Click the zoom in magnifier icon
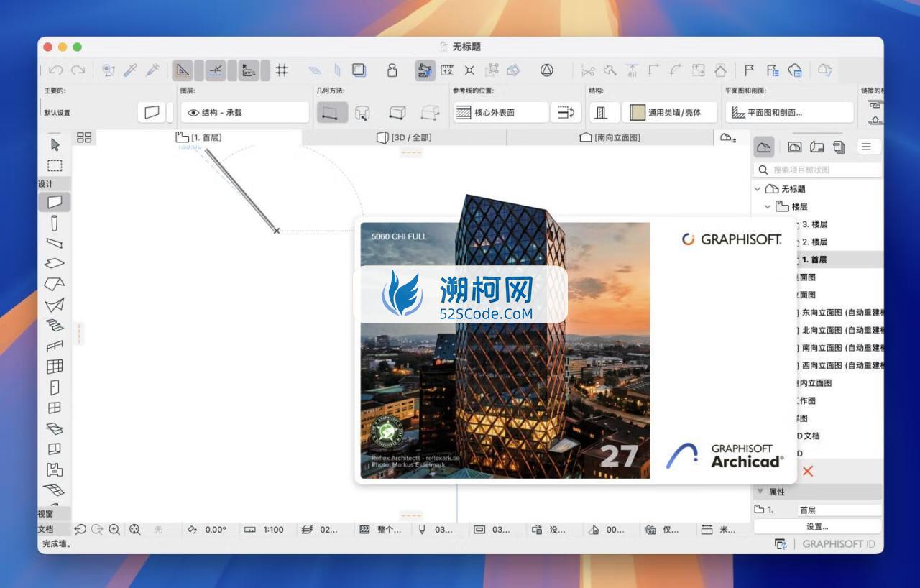The image size is (920, 588). tap(114, 530)
